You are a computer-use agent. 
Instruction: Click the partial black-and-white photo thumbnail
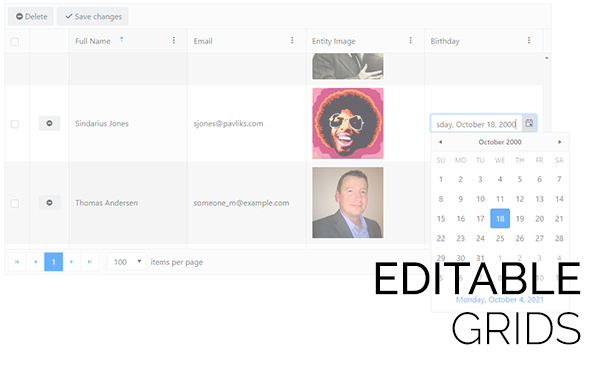pos(348,66)
